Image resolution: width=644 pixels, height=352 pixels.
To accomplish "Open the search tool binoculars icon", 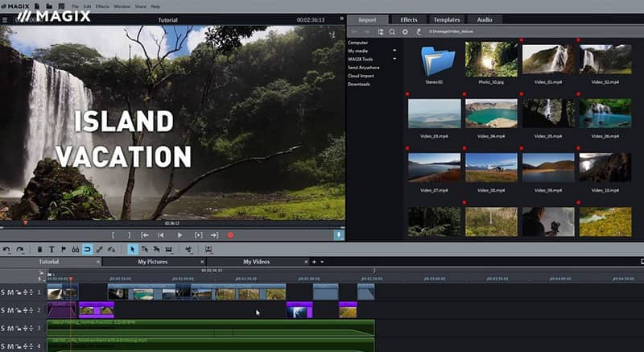I will (x=75, y=250).
